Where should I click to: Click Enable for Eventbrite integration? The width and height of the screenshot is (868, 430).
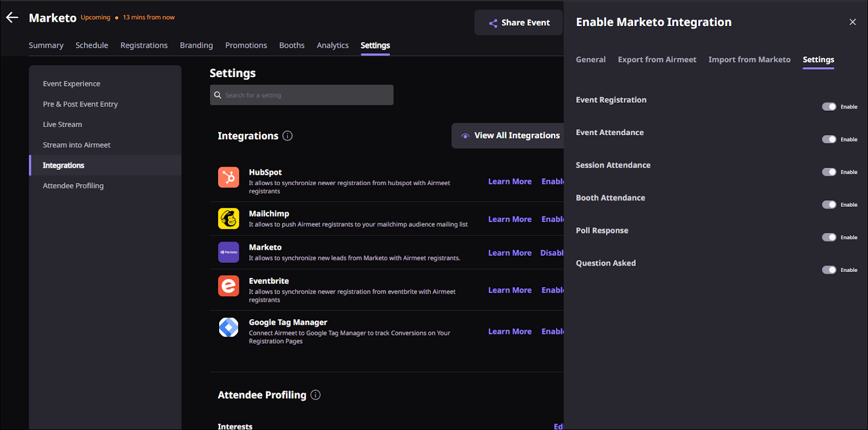coord(552,290)
